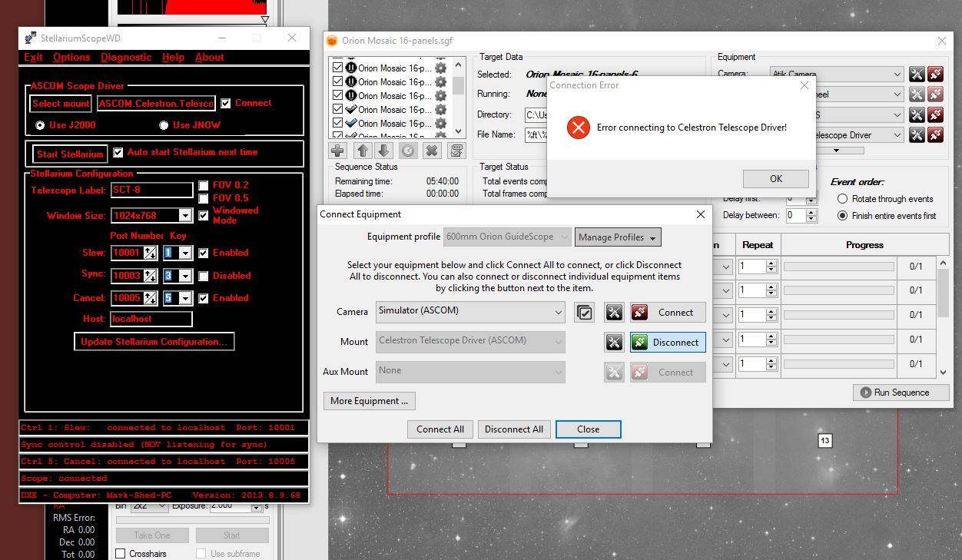Select the Use J2000 radio button
The image size is (962, 560).
[x=40, y=125]
